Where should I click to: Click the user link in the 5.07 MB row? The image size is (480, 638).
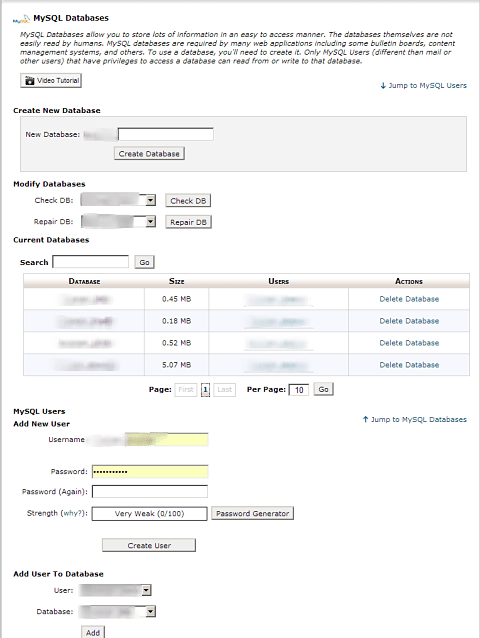[x=278, y=366]
